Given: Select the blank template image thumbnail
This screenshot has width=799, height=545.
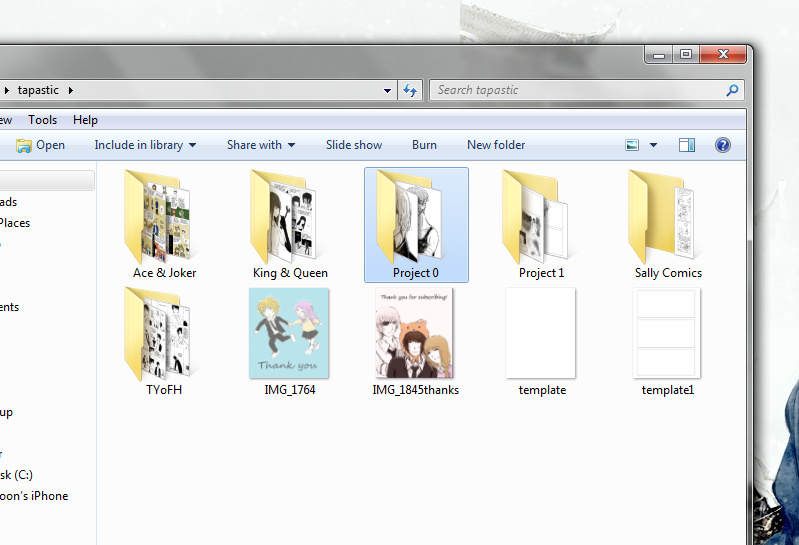Looking at the screenshot, I should 541,333.
